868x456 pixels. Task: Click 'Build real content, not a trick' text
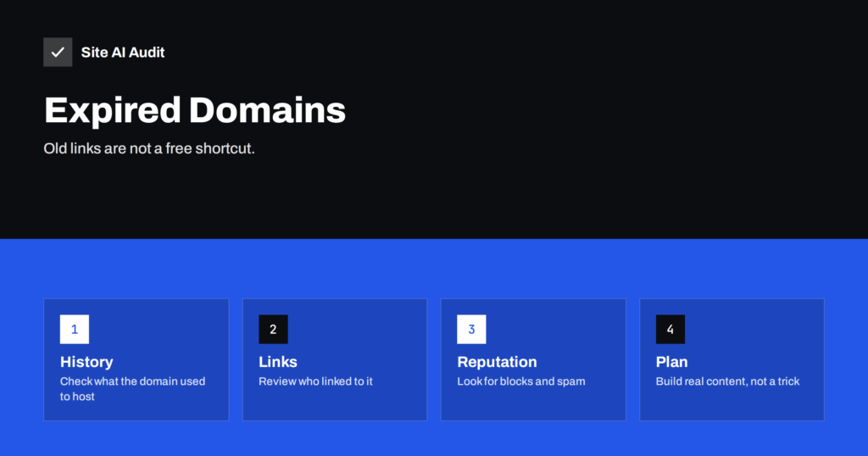click(727, 381)
